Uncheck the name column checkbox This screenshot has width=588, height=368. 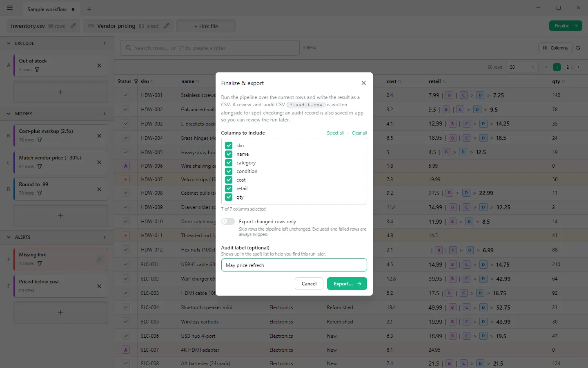point(229,154)
